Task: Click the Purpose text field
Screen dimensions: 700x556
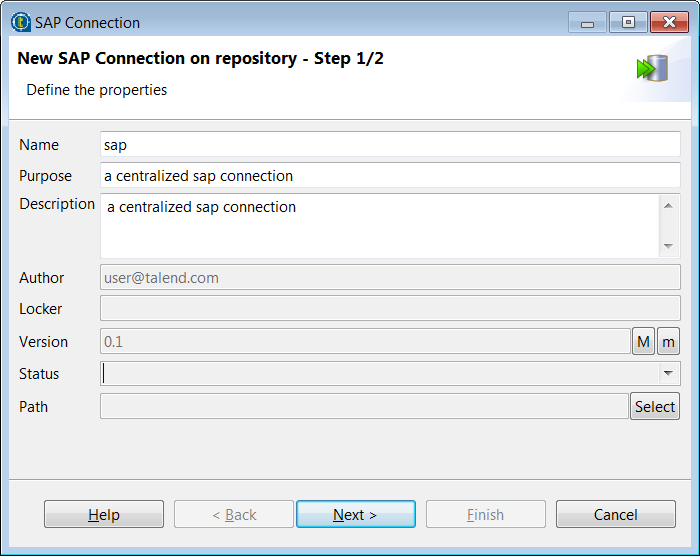Action: click(390, 176)
